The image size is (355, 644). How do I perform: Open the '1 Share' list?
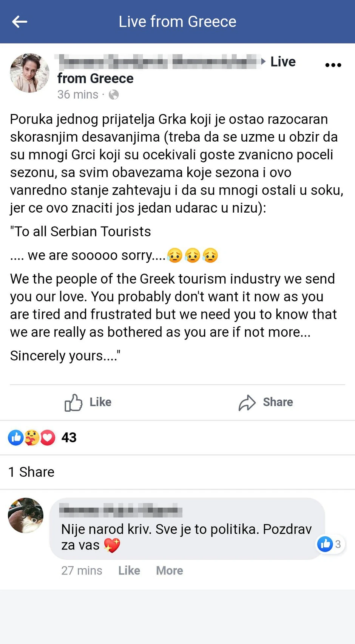(31, 472)
